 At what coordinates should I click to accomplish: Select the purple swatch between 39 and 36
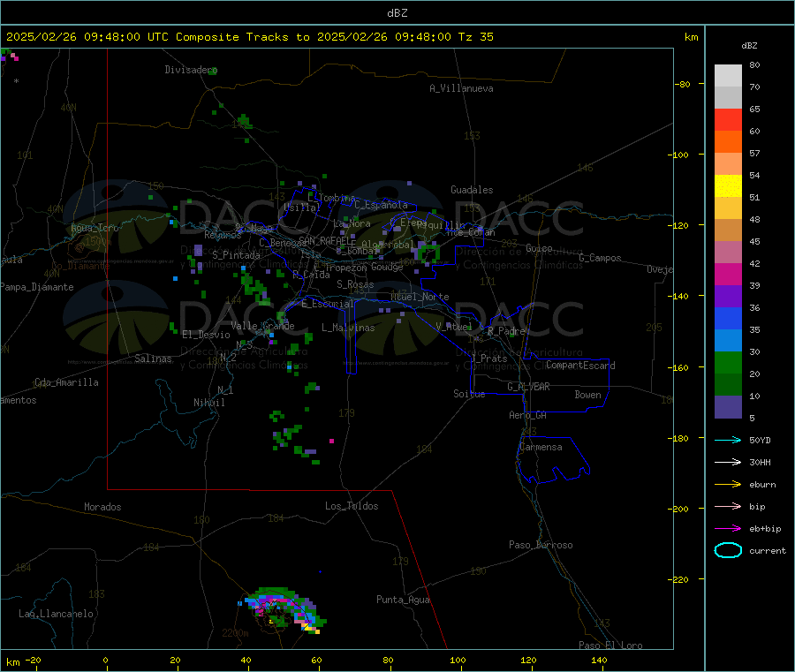(728, 297)
